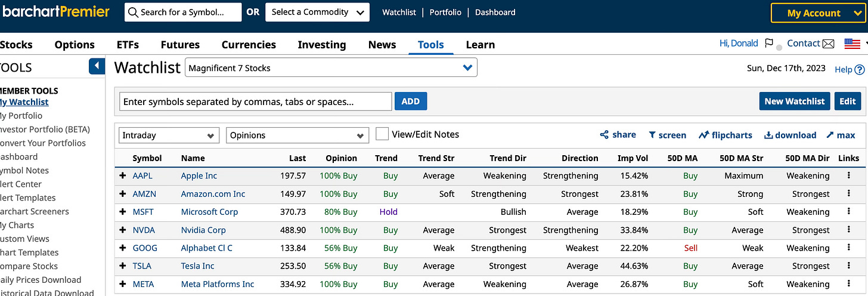Open Dashboard link in top bar
The height and width of the screenshot is (296, 868).
tap(495, 12)
